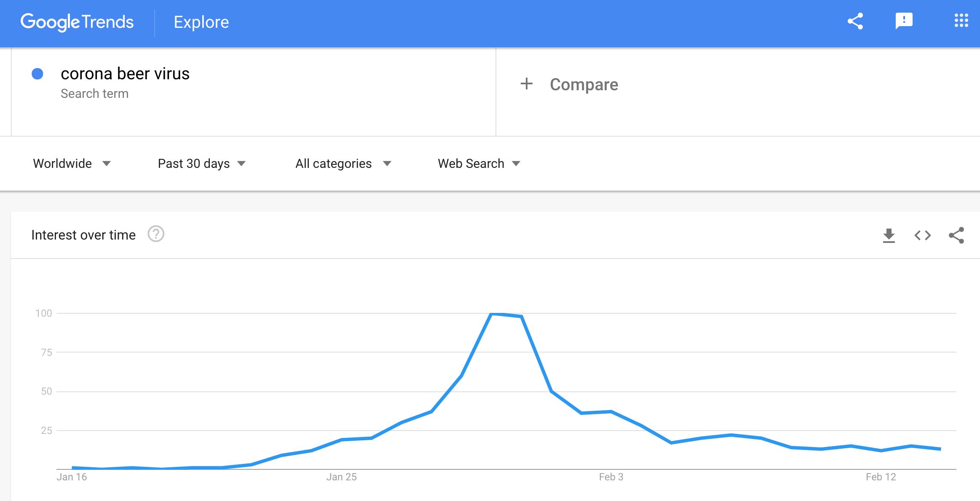
Task: Open the Google apps grid icon
Action: pos(961,21)
